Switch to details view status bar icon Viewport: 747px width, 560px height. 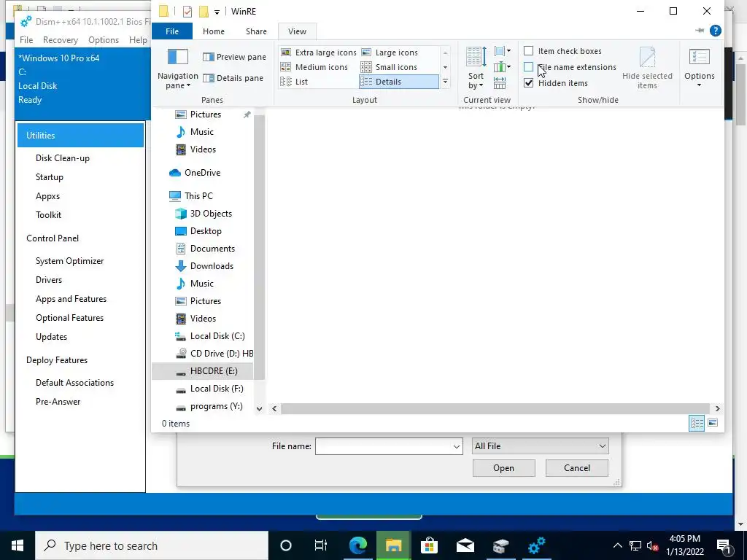tap(697, 424)
